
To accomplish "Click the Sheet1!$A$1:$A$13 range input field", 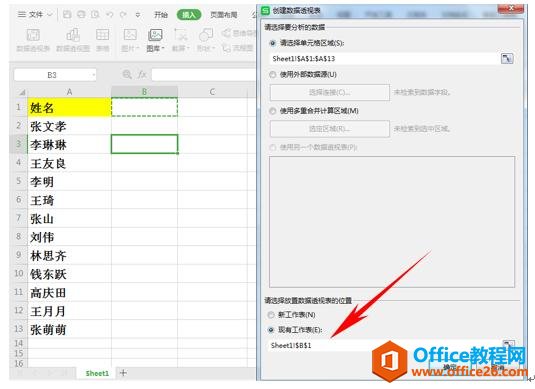I will tap(385, 59).
